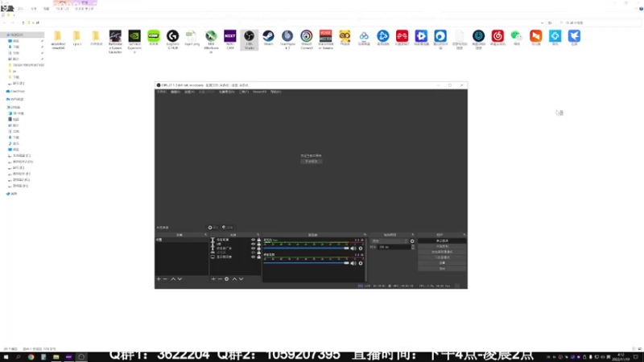Click Start Virtual Camera button in OBS
Image resolution: width=644 pixels, height=362 pixels.
[x=442, y=252]
